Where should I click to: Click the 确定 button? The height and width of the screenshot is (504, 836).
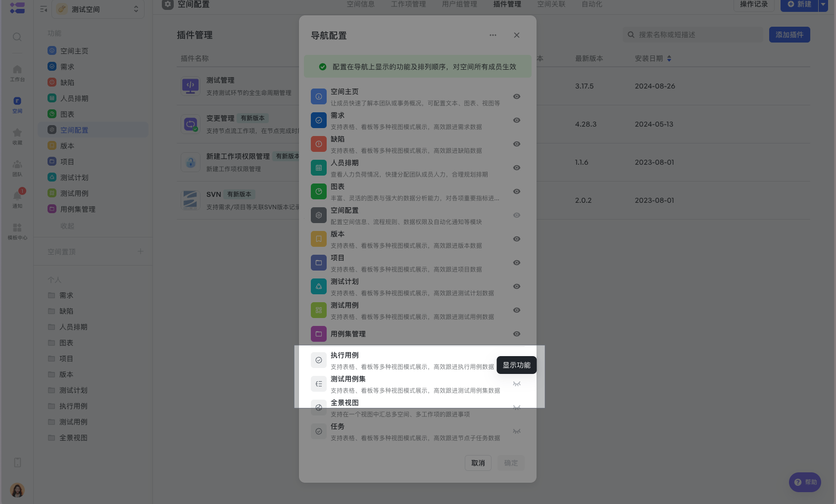[511, 463]
